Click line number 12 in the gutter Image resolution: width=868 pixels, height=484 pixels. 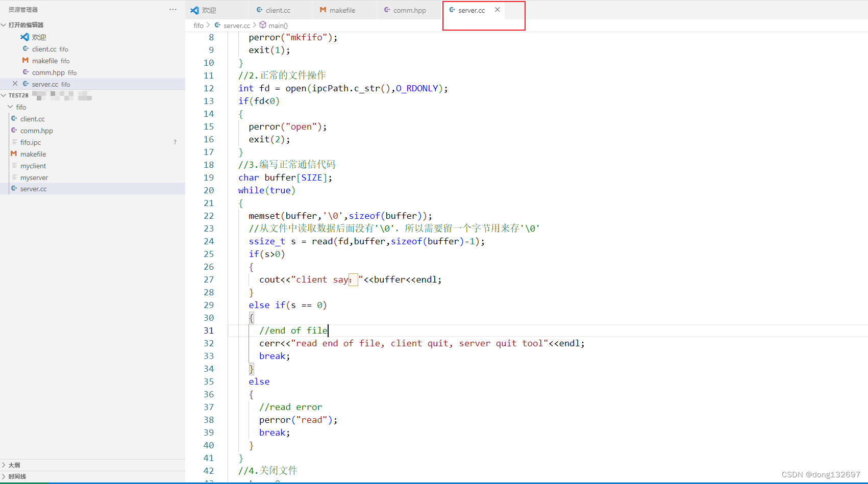tap(209, 88)
